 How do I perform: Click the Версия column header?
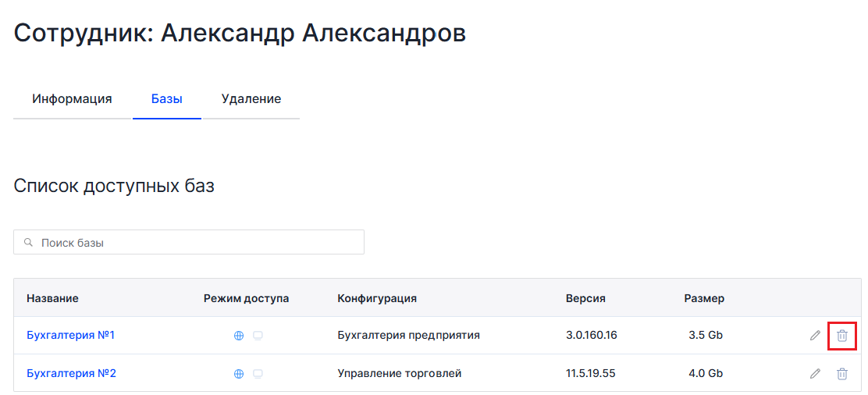click(x=585, y=299)
